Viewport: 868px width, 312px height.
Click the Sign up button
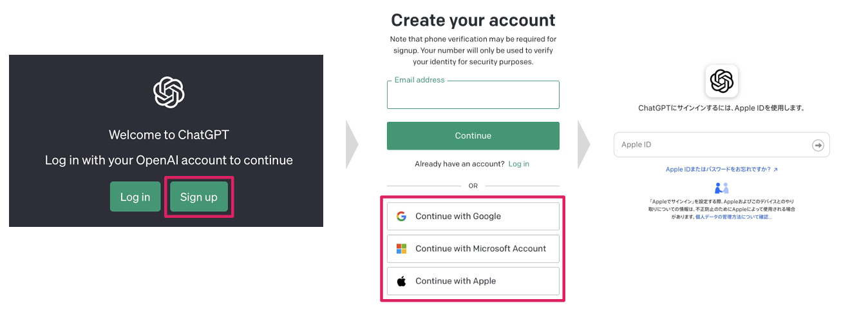pyautogui.click(x=199, y=197)
